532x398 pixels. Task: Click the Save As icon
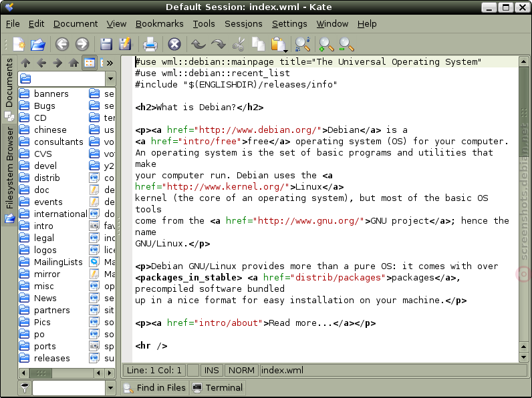coord(125,45)
